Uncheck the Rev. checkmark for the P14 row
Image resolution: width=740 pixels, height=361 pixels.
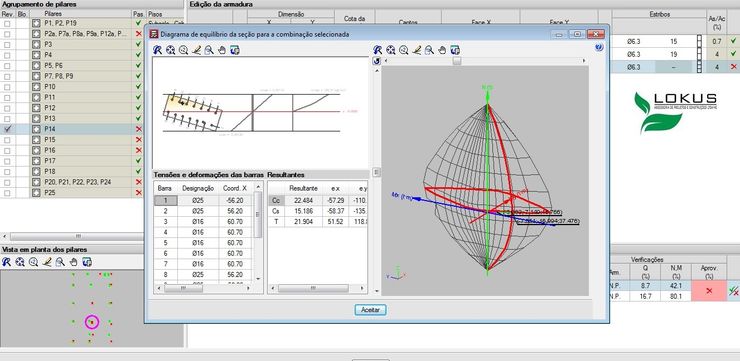[x=7, y=129]
